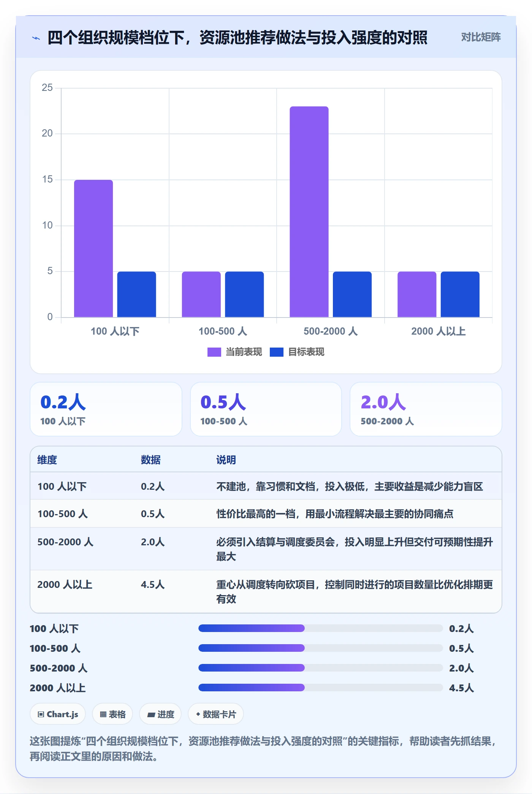Click the 数据 column header
532x794 pixels.
(x=151, y=460)
